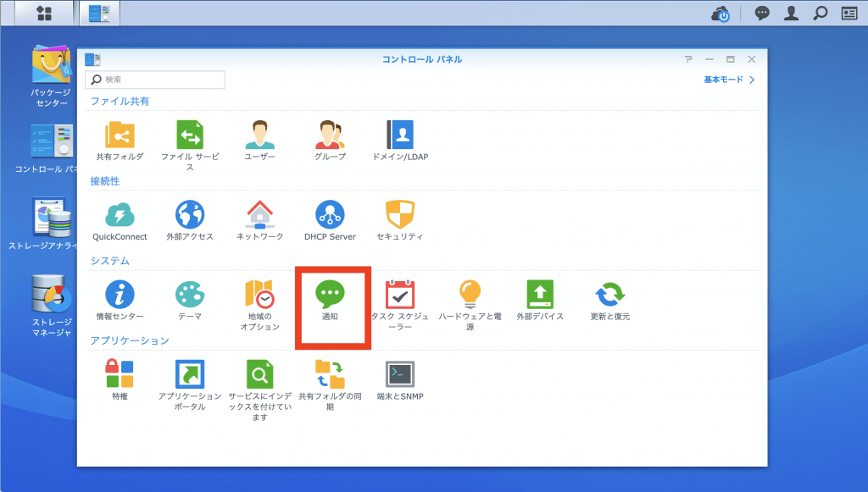Open the QuickConnect settings icon
868x492 pixels.
click(x=120, y=215)
